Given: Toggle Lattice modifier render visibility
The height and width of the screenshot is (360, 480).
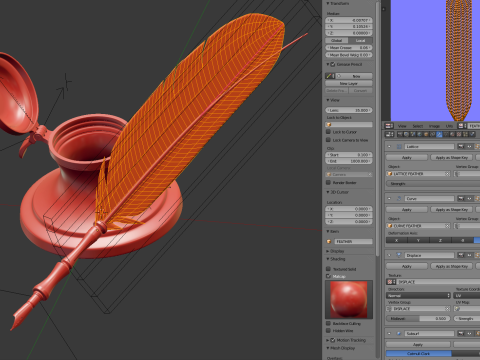Looking at the screenshot, I should pyautogui.click(x=461, y=146).
